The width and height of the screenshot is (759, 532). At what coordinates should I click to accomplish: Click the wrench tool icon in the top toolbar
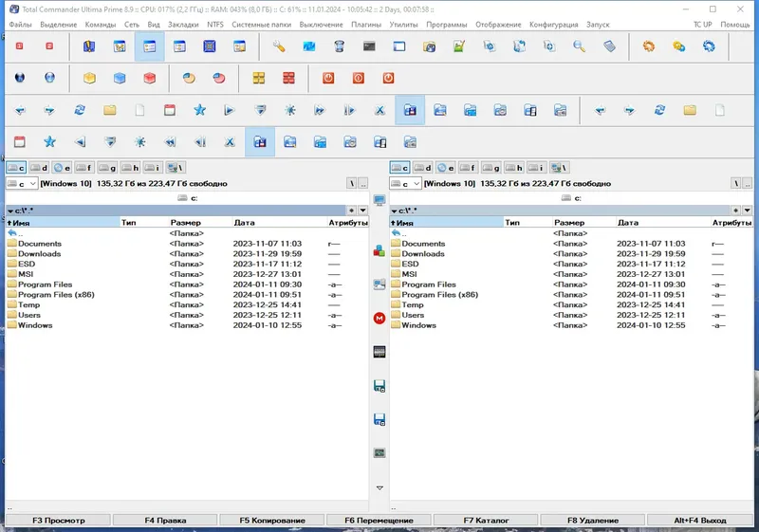pos(279,46)
